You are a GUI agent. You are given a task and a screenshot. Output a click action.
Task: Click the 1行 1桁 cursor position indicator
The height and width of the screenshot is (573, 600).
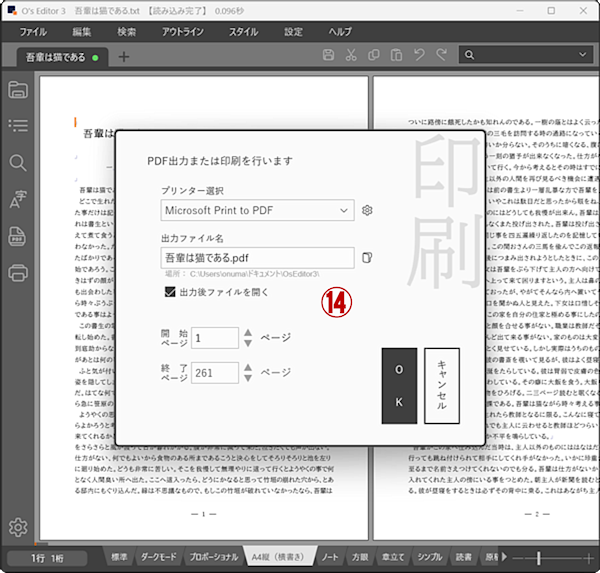[47, 558]
